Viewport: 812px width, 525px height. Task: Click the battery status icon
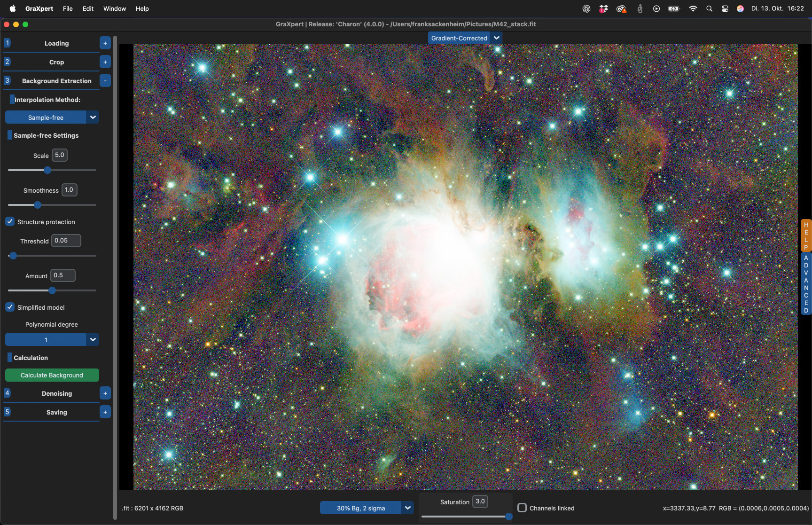click(x=674, y=8)
